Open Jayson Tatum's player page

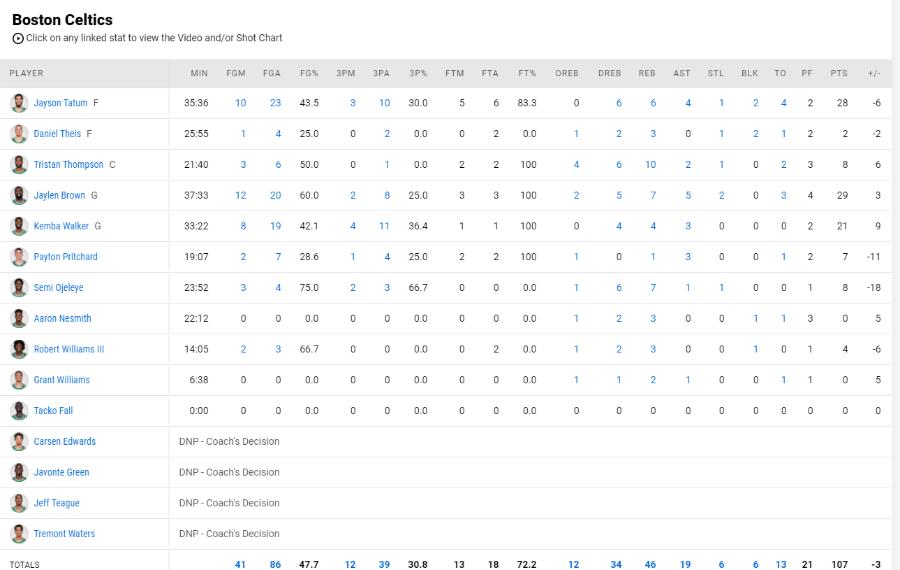60,103
